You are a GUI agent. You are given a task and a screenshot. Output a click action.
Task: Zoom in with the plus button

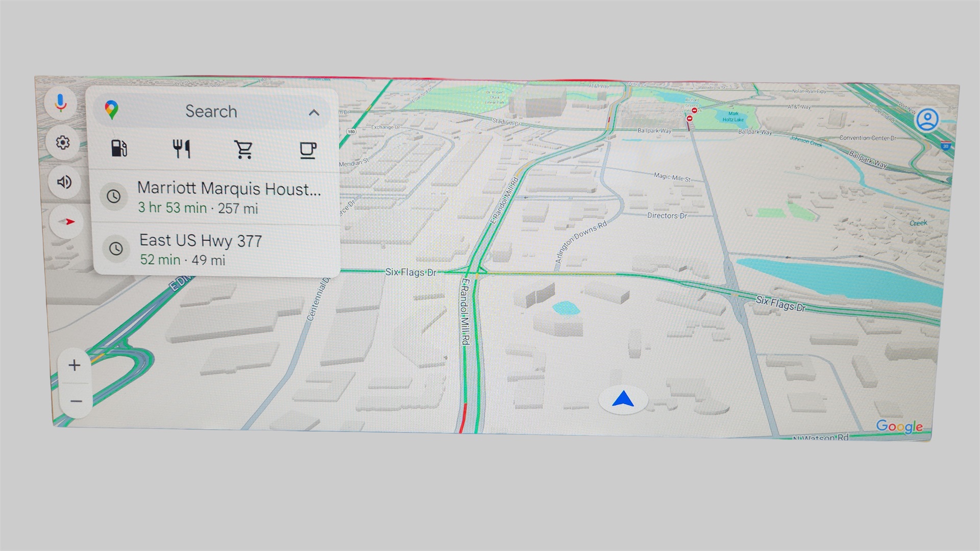click(x=75, y=365)
